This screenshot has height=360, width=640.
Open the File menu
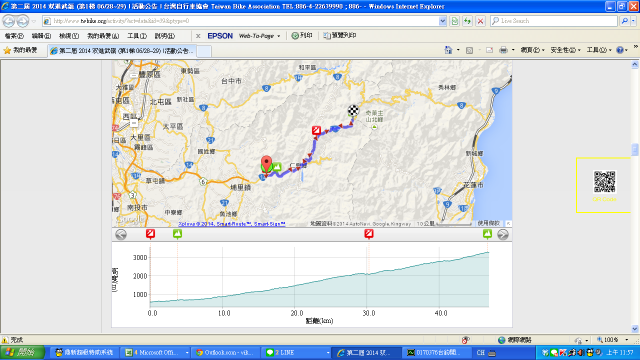14,36
